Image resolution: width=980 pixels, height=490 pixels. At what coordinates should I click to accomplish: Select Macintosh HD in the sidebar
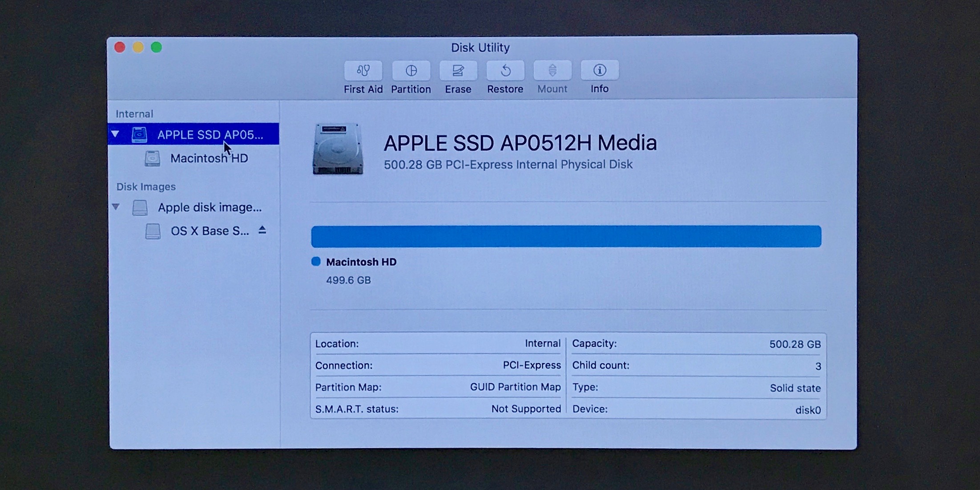209,158
